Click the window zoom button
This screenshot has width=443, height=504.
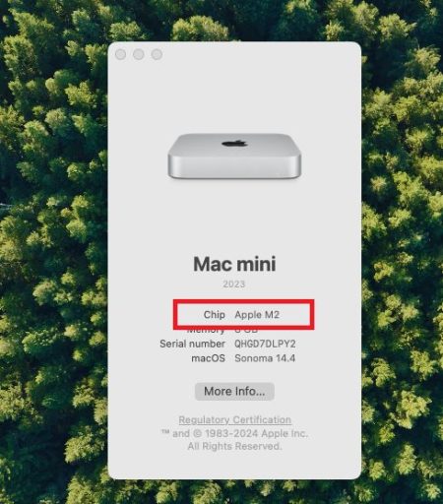click(157, 54)
